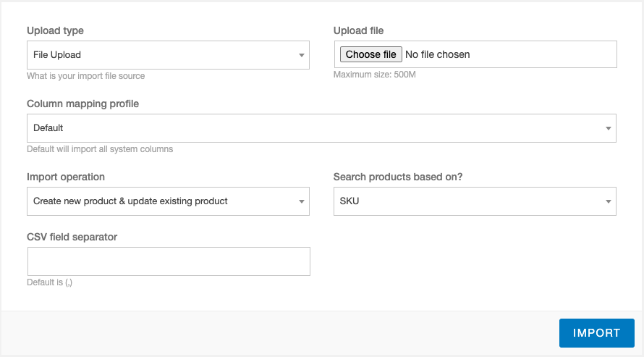The image size is (644, 357).
Task: Click the Upload type label
Action: [x=55, y=30]
